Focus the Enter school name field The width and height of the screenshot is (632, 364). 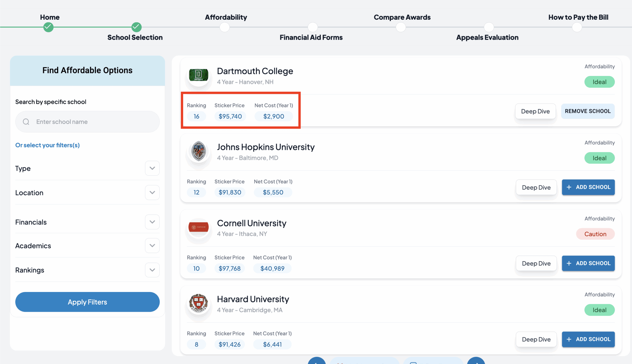(x=87, y=122)
